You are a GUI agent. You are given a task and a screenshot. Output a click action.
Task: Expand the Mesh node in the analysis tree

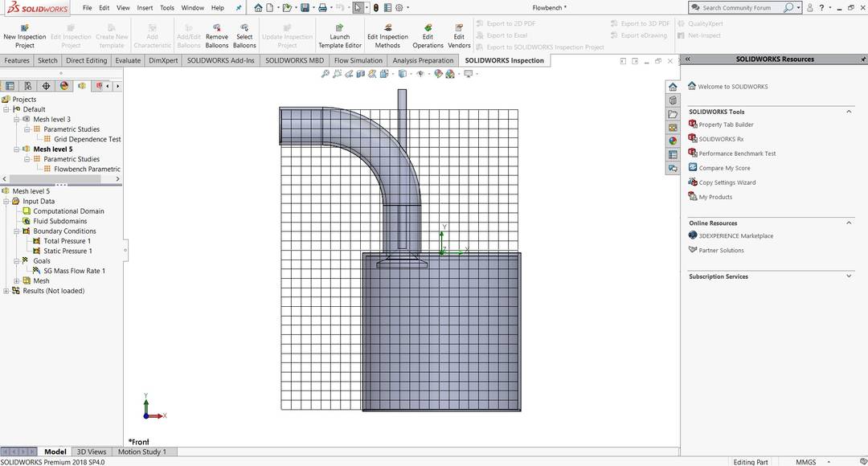(16, 280)
